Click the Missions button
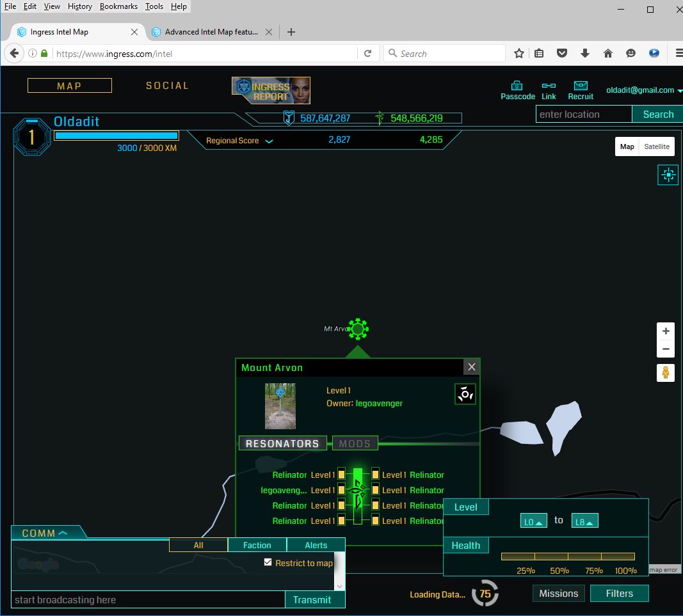The height and width of the screenshot is (616, 683). [x=558, y=594]
